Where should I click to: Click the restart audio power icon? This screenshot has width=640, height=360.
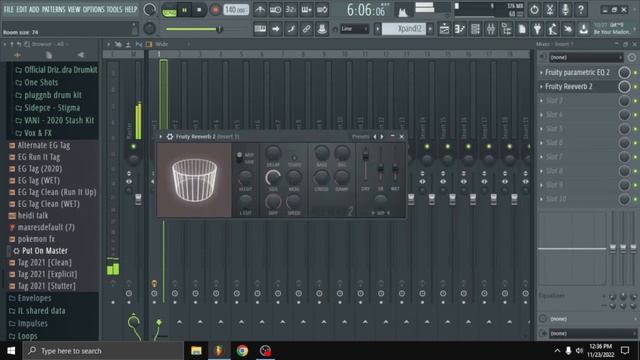(x=534, y=9)
